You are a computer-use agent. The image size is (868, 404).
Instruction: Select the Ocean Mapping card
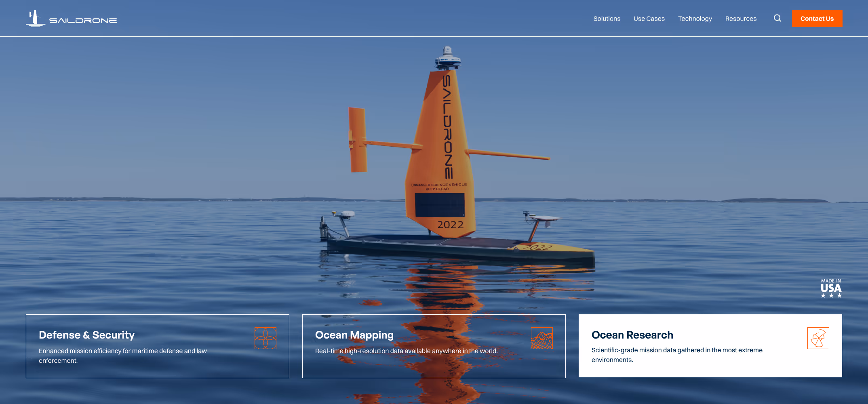[434, 346]
